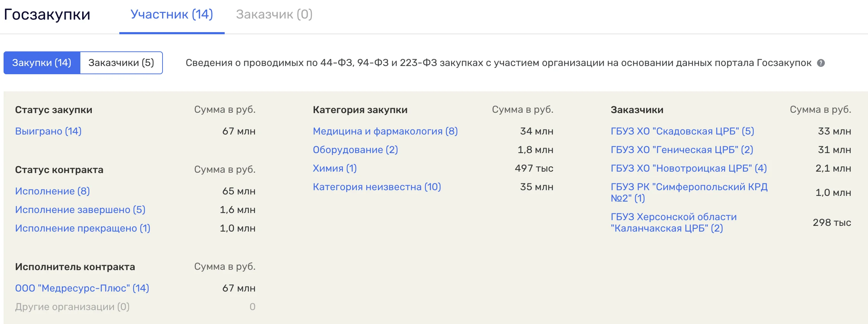Switch to the Участник (14) tab
Image resolution: width=868 pixels, height=324 pixels.
pos(171,15)
